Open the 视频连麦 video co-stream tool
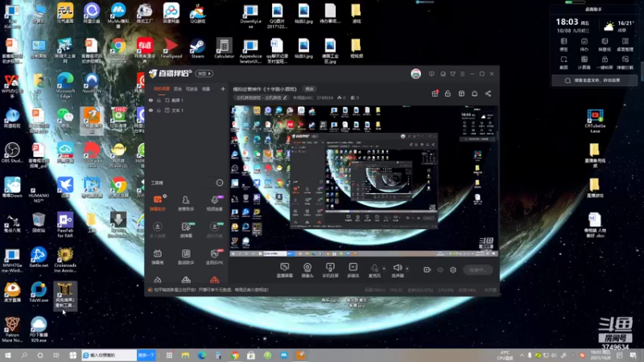Viewport: 644px width, 362px height. click(214, 203)
